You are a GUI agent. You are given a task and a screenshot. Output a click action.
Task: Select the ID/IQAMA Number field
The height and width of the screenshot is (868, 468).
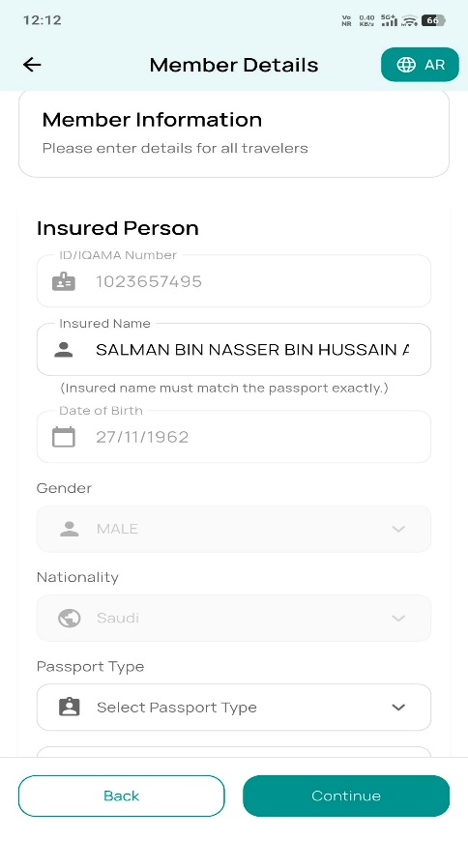(x=234, y=280)
